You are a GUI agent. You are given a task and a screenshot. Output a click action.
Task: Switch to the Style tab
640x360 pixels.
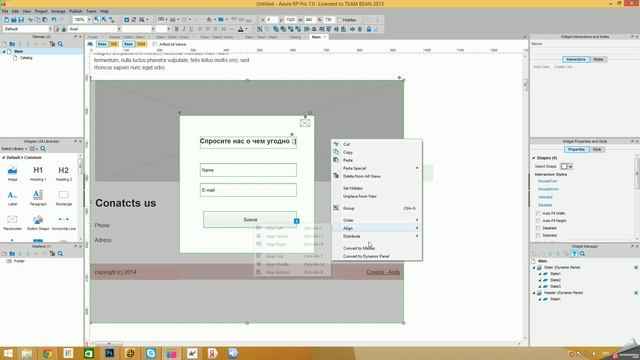tap(597, 149)
